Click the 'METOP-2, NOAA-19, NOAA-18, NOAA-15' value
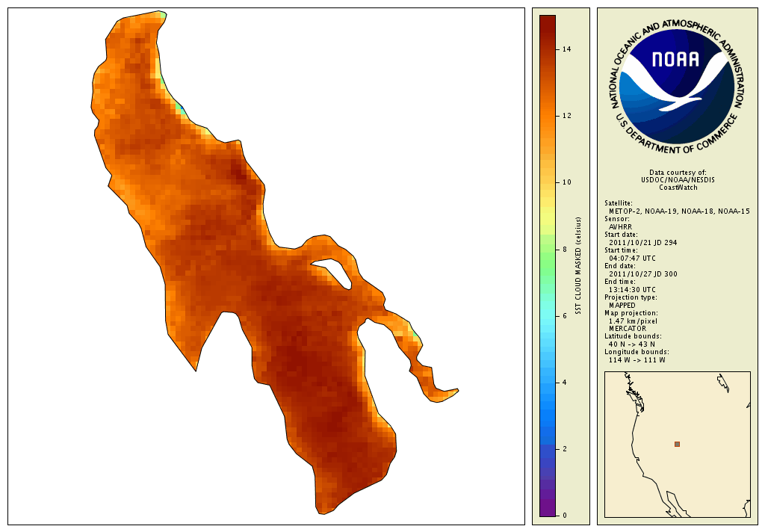The image size is (765, 532). click(679, 211)
